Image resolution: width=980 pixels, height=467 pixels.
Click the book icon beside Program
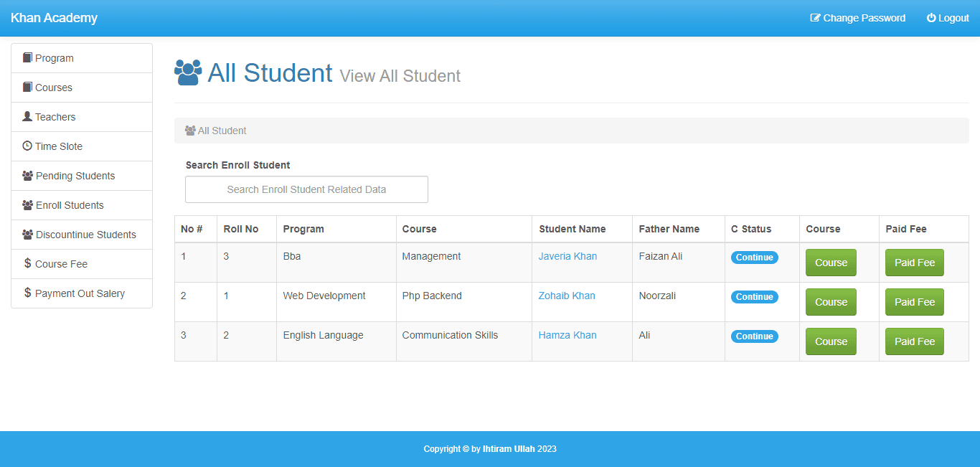pos(27,57)
